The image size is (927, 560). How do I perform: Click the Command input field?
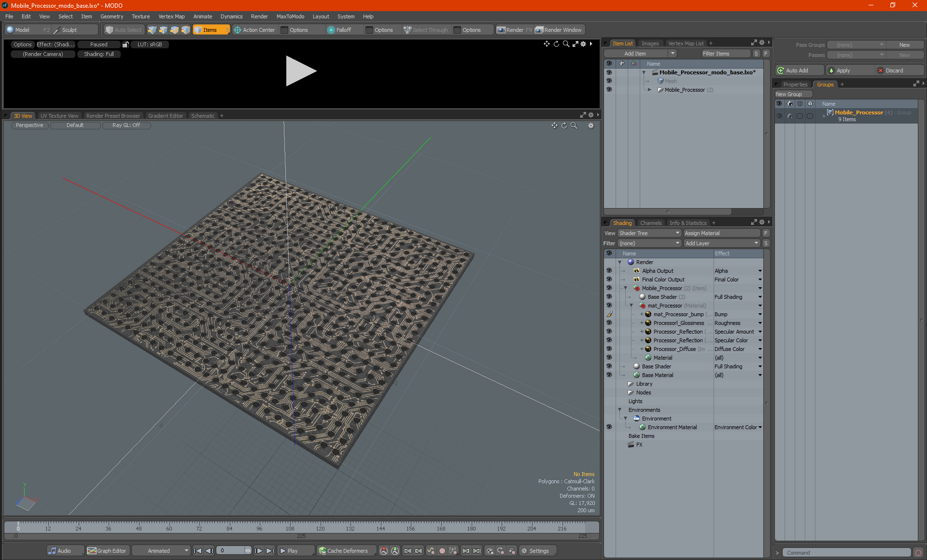click(847, 553)
